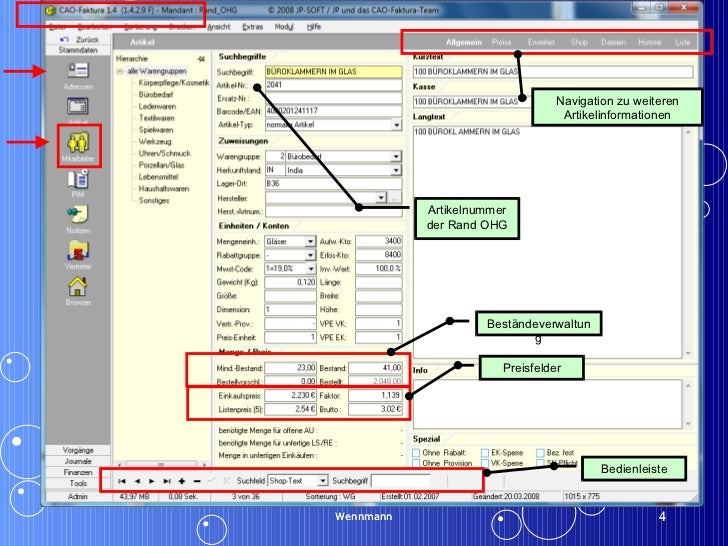Open the Journale section
Image resolution: width=728 pixels, height=546 pixels.
pyautogui.click(x=78, y=461)
